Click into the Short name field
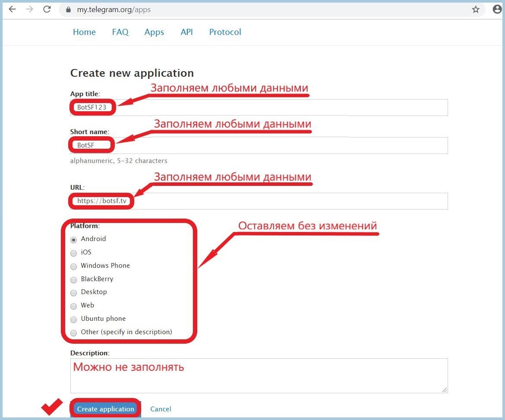This screenshot has height=420, width=505. click(259, 145)
